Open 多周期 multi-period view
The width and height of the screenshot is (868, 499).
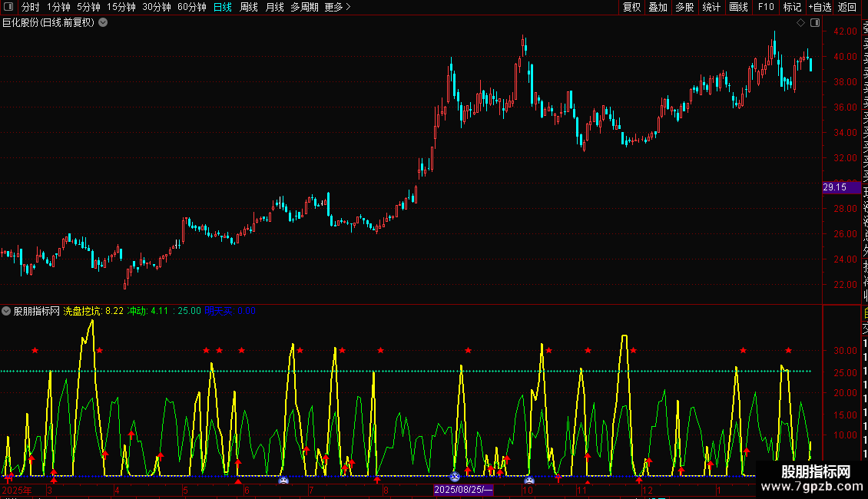click(304, 7)
